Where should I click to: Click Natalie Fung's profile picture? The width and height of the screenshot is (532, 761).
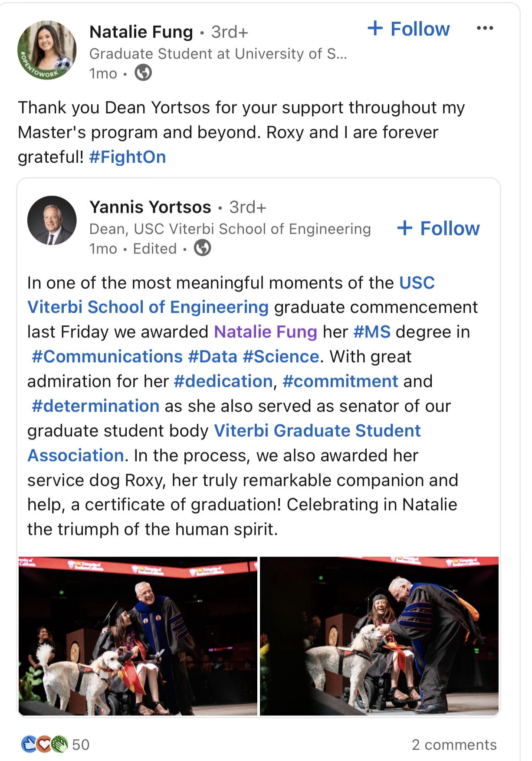tap(47, 50)
